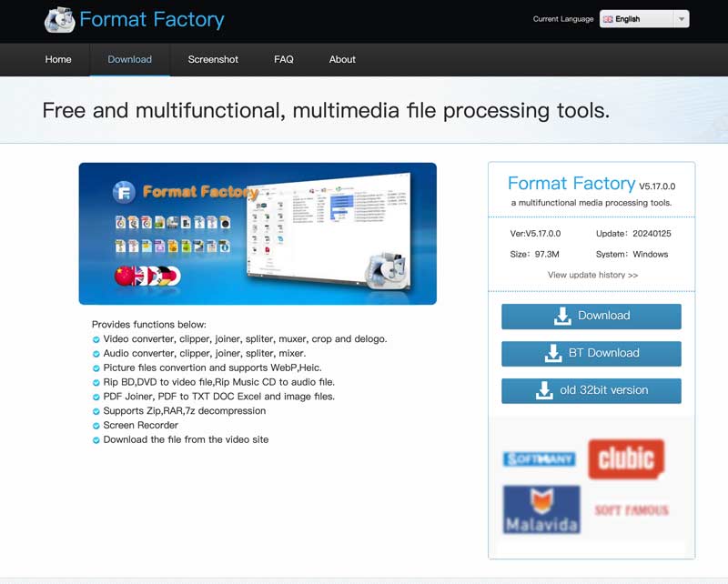Click the arrow icon on BT Download button
This screenshot has height=584, width=728.
[x=552, y=354]
